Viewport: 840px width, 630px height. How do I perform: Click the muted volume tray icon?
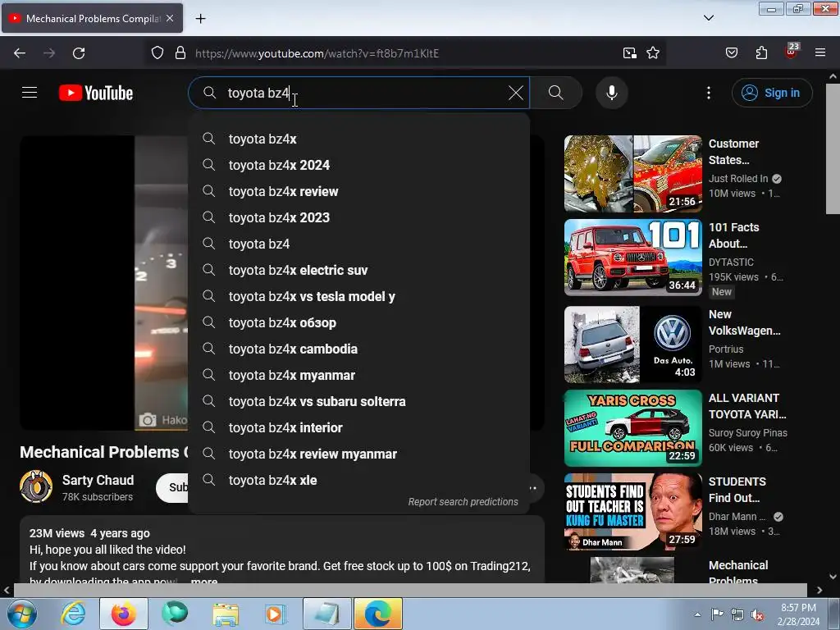(757, 614)
